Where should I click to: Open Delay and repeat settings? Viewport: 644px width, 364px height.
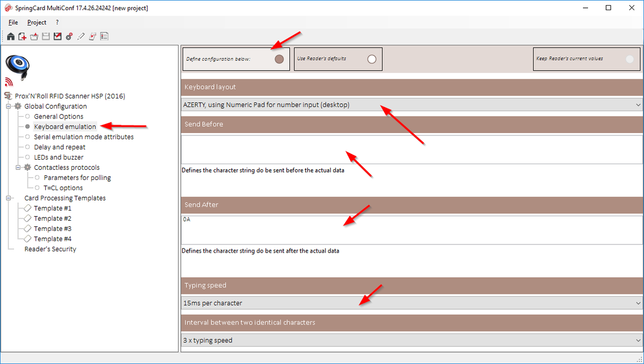click(59, 147)
